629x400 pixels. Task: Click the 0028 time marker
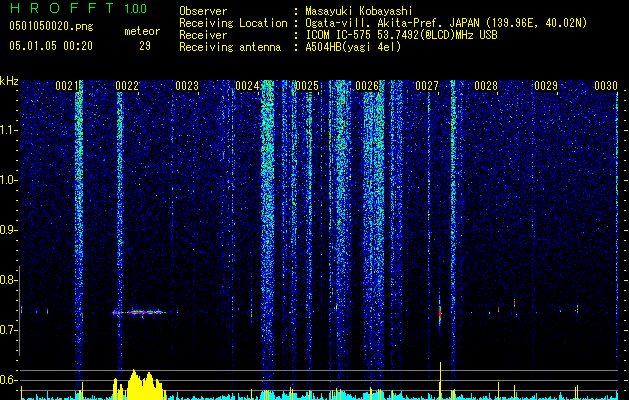click(x=486, y=86)
